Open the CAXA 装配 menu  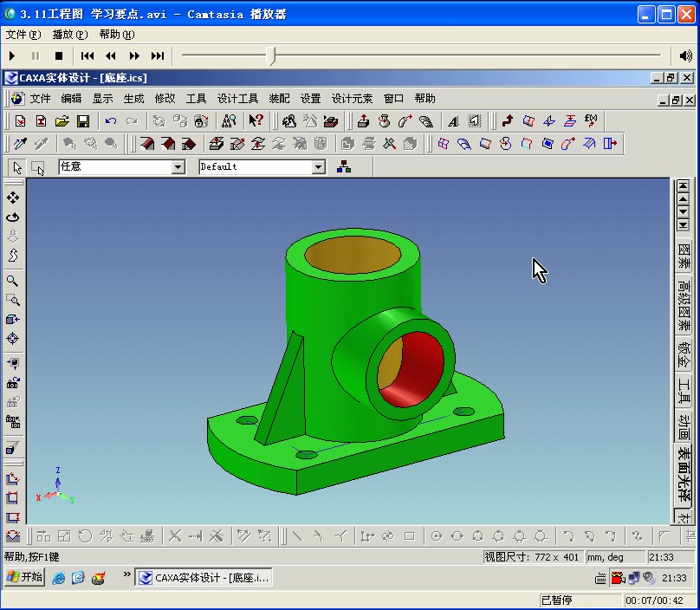pyautogui.click(x=280, y=98)
